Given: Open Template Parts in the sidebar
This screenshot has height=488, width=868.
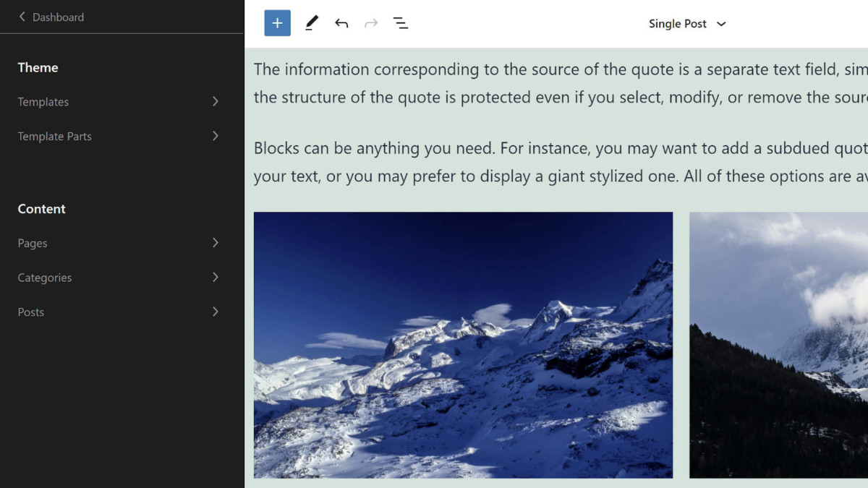Looking at the screenshot, I should (x=55, y=137).
